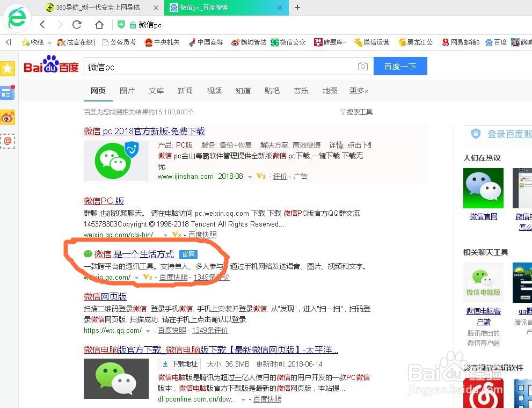Open 微信 pc 2018官方新版-免费下载 result
Screen dimensions: 532x408
(144, 131)
